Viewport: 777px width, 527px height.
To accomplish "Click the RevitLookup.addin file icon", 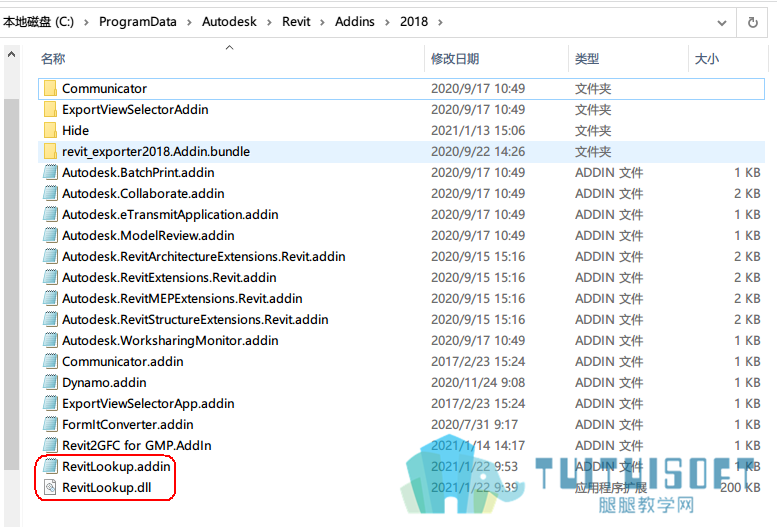I will (50, 466).
